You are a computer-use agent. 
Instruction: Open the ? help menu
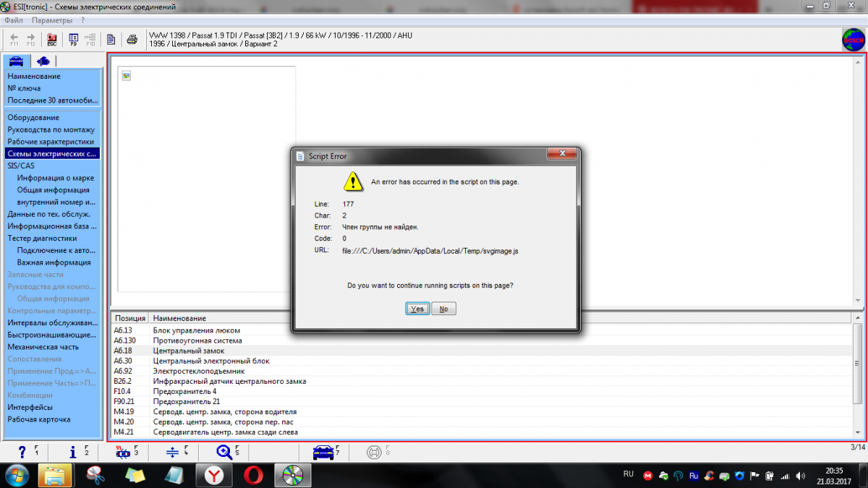(x=83, y=20)
